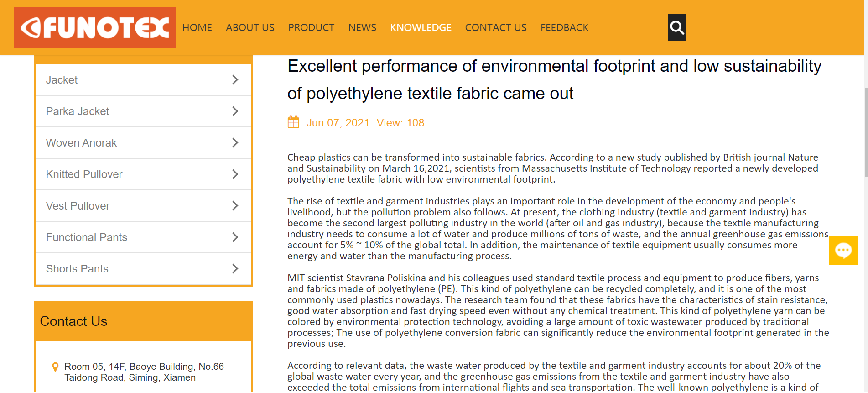Click the calendar icon beside the date

point(293,122)
